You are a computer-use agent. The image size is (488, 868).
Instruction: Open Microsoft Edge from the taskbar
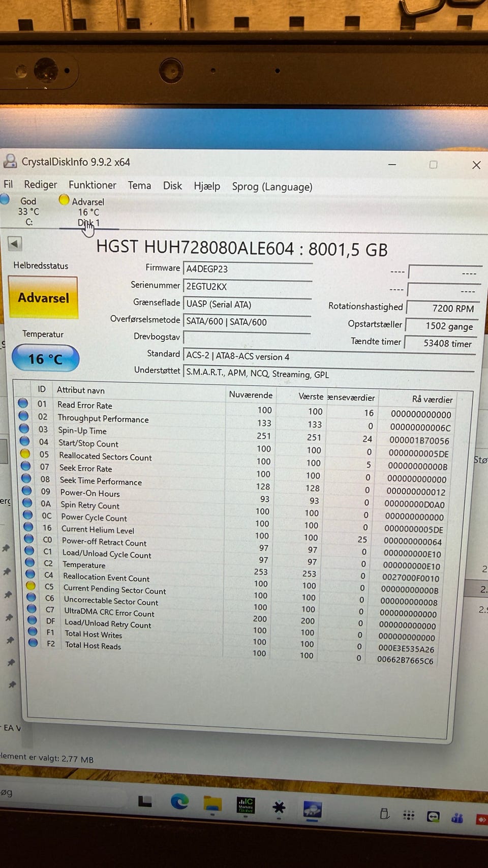179,801
